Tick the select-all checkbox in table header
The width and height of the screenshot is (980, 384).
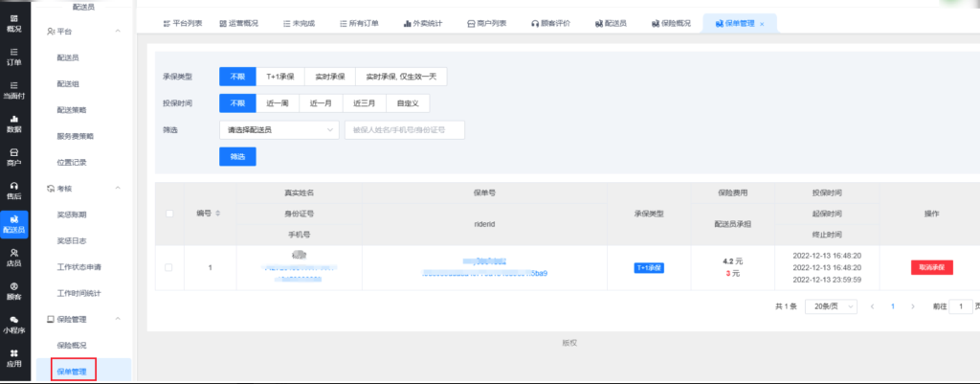pos(169,213)
